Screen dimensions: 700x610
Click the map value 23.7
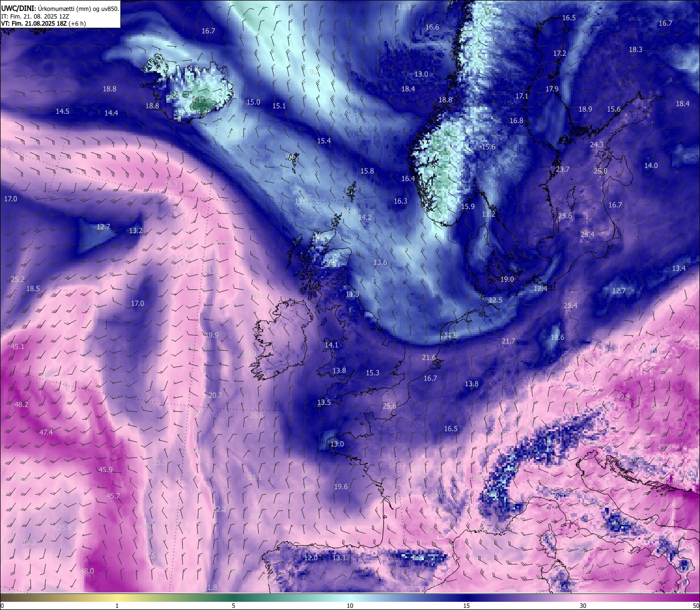pyautogui.click(x=562, y=170)
